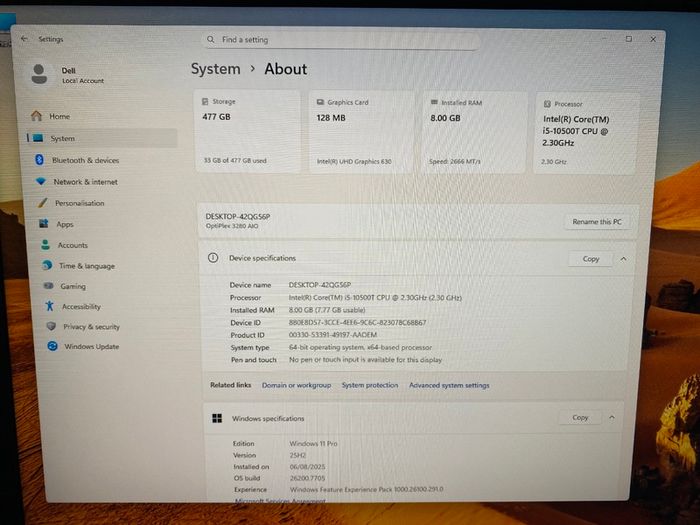The height and width of the screenshot is (525, 700).
Task: Collapse the Device specifications section
Action: [623, 259]
